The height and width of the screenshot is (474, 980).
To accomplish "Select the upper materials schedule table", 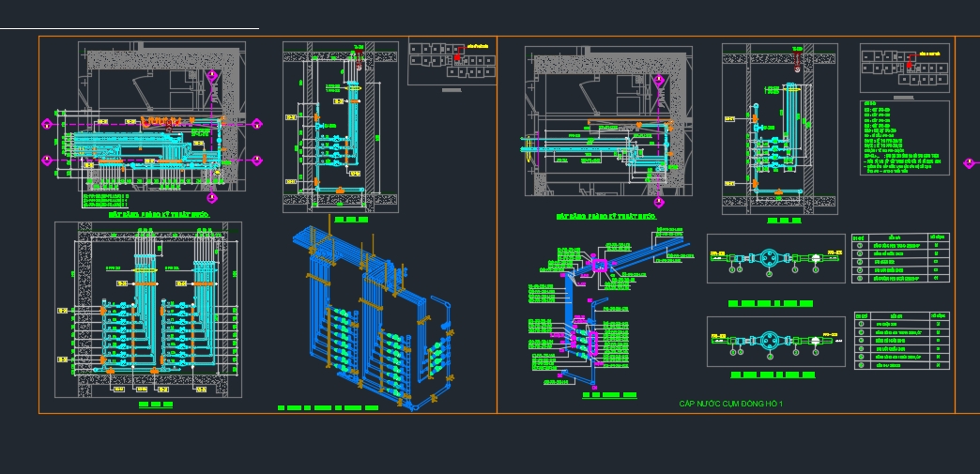I will [900, 257].
